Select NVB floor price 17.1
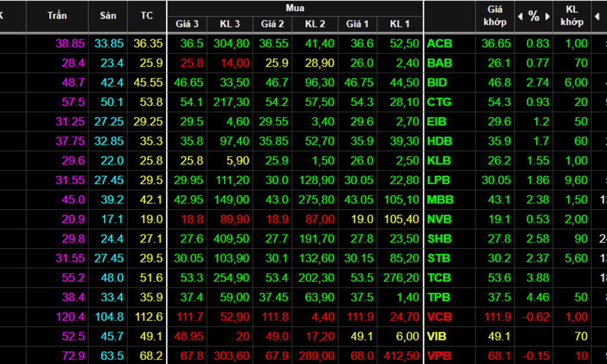 click(112, 220)
